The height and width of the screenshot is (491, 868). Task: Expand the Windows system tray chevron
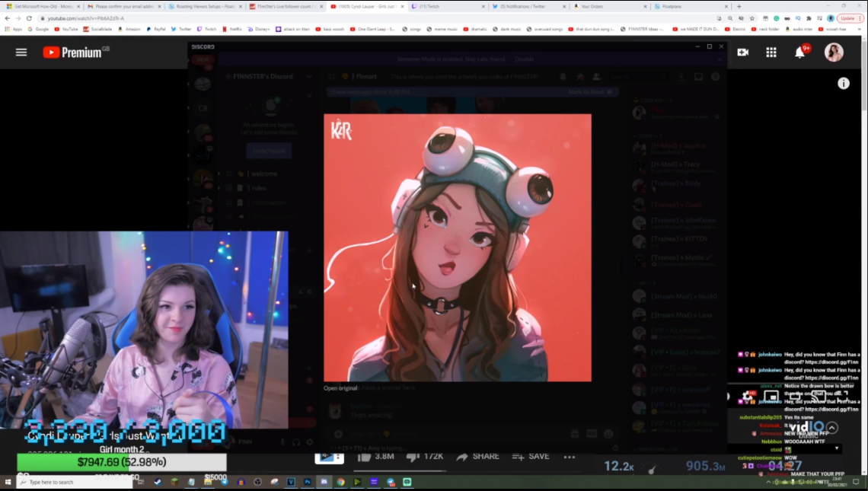(x=767, y=482)
